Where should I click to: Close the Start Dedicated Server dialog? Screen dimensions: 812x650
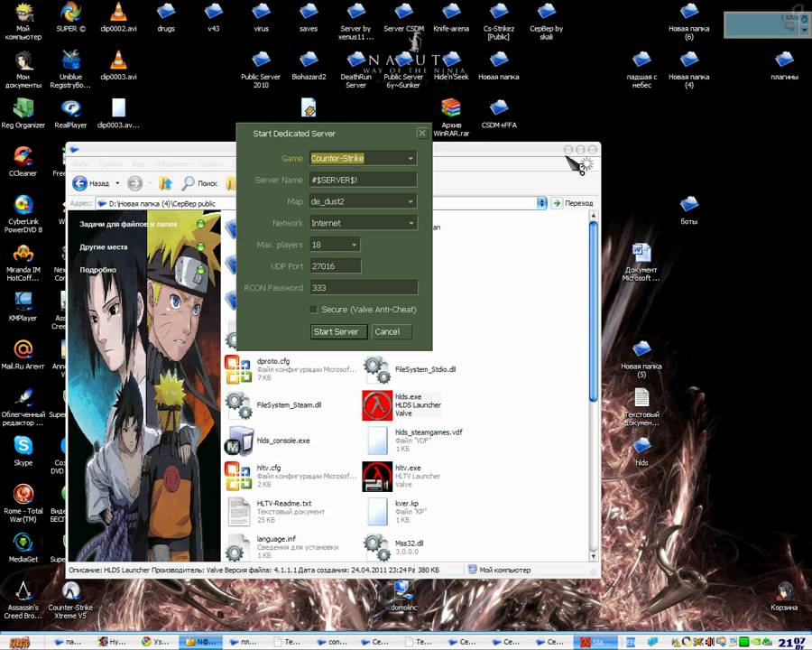point(422,134)
